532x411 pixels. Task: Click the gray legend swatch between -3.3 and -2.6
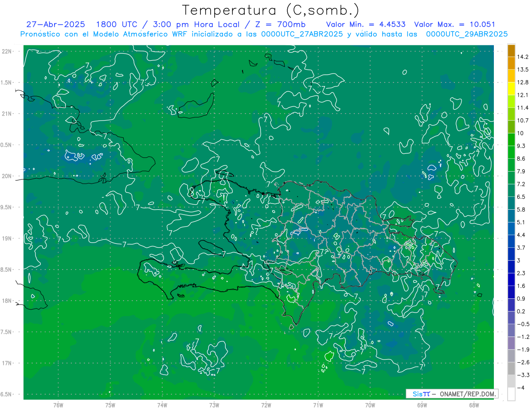pyautogui.click(x=511, y=369)
